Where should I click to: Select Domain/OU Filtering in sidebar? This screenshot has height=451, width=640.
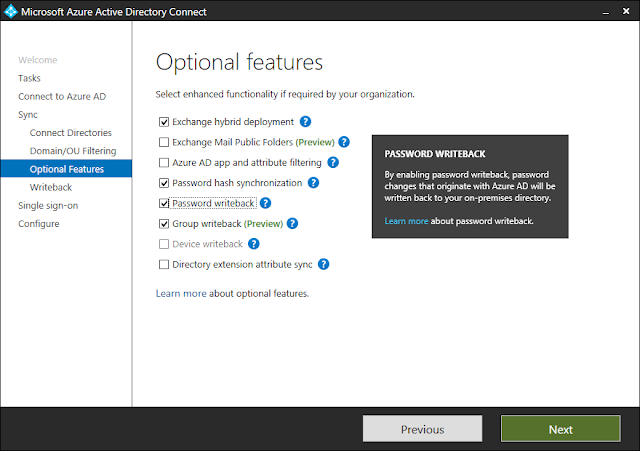(72, 151)
